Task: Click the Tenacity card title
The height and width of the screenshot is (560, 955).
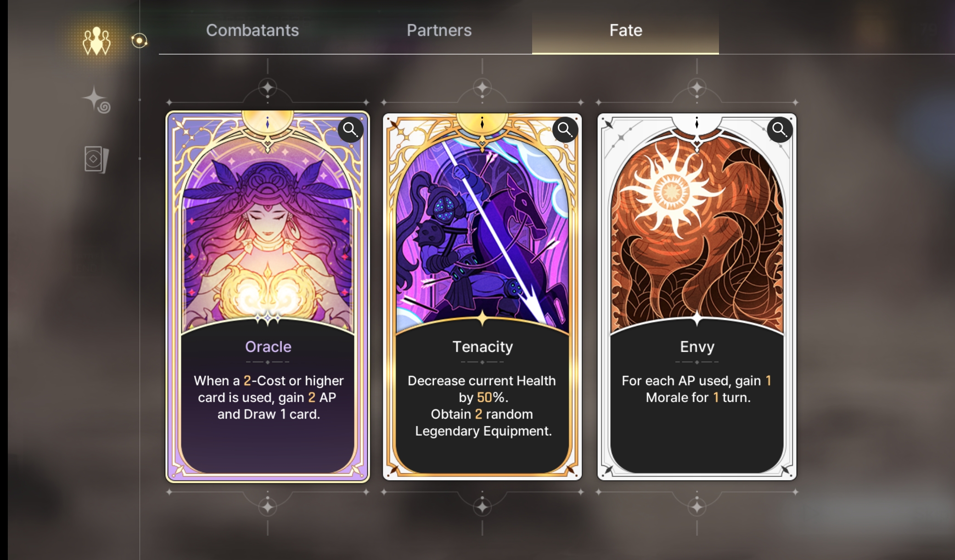Action: point(483,347)
